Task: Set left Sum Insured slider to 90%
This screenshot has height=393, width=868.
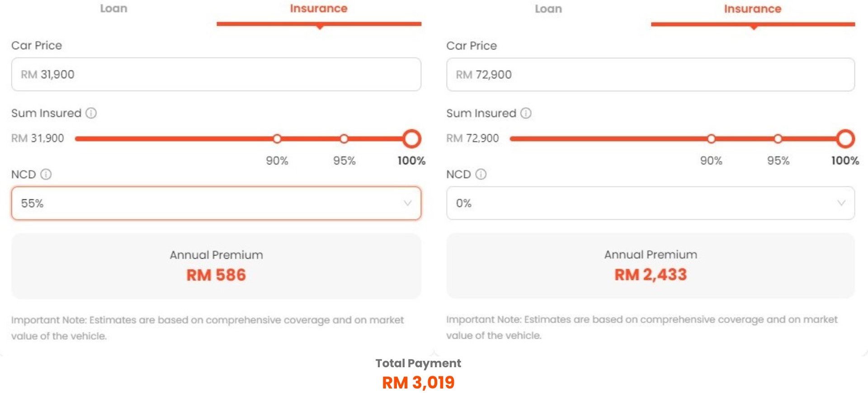Action: click(x=277, y=139)
